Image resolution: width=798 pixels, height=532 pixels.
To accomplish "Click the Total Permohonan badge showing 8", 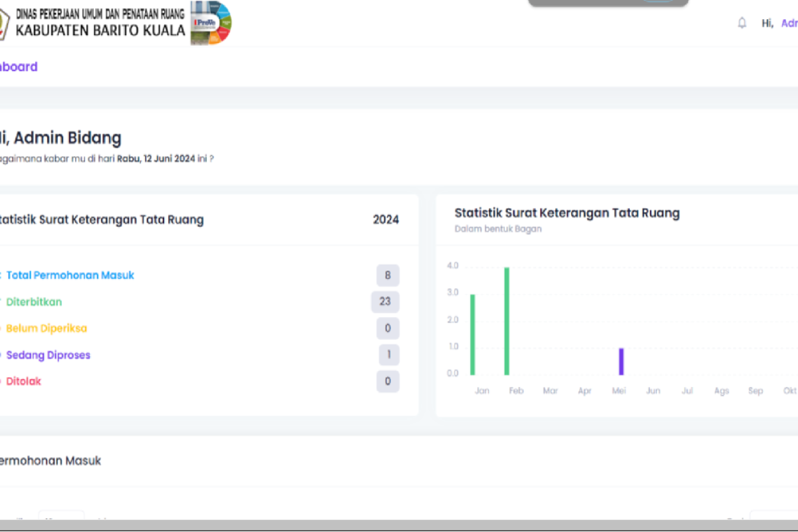I will point(388,275).
